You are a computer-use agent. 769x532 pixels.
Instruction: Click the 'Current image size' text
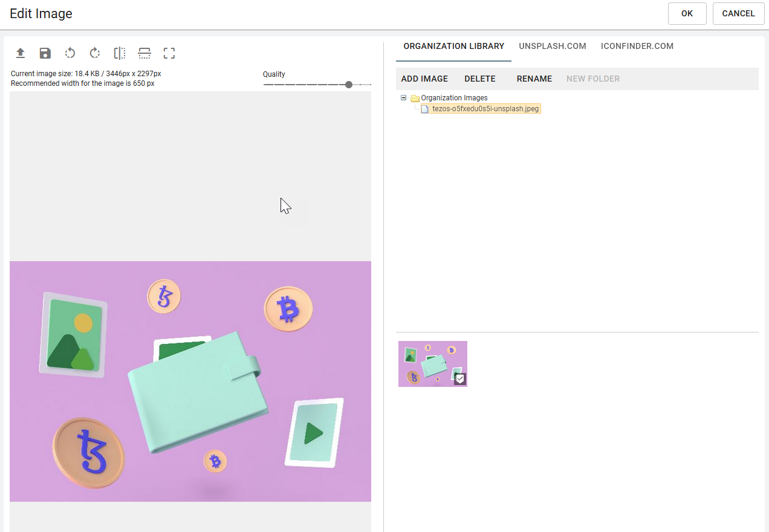(86, 74)
